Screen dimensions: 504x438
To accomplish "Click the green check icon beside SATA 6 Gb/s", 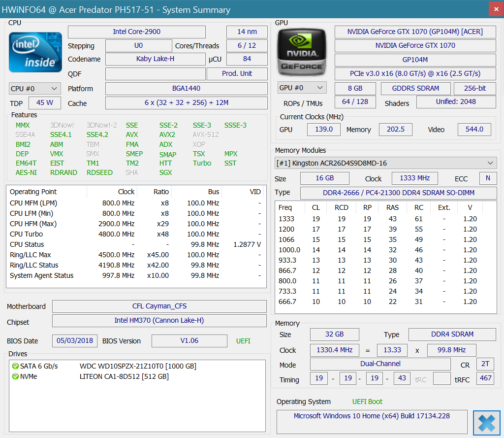I will pyautogui.click(x=16, y=366).
